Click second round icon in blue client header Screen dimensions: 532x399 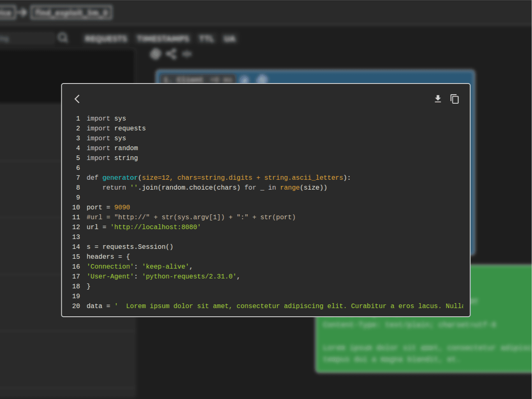pyautogui.click(x=262, y=79)
